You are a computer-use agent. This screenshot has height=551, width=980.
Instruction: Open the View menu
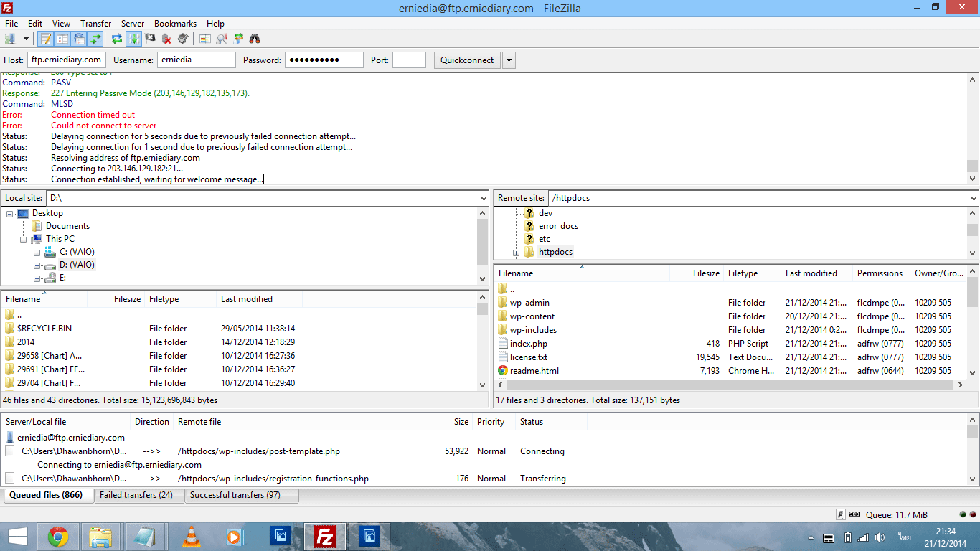[62, 24]
